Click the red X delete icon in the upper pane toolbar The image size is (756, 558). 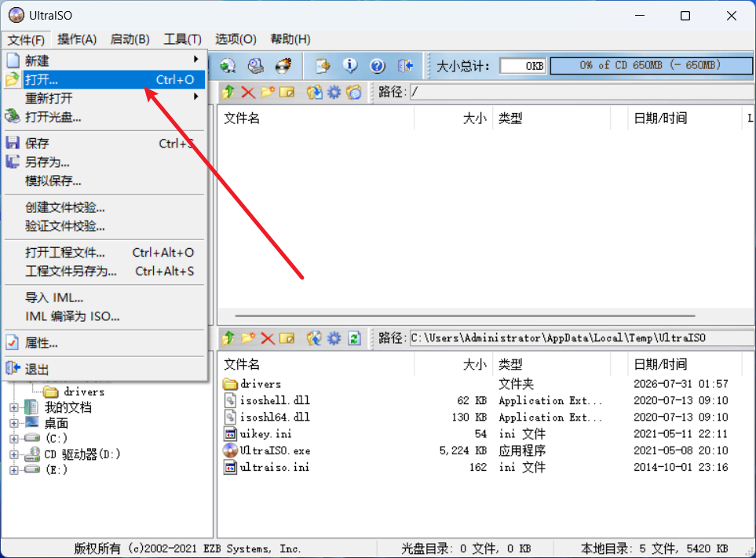click(x=248, y=92)
